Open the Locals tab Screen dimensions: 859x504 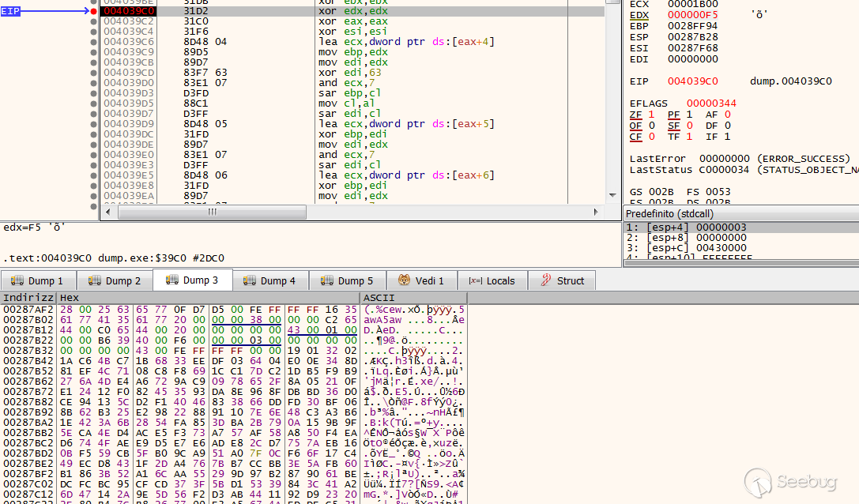click(492, 280)
